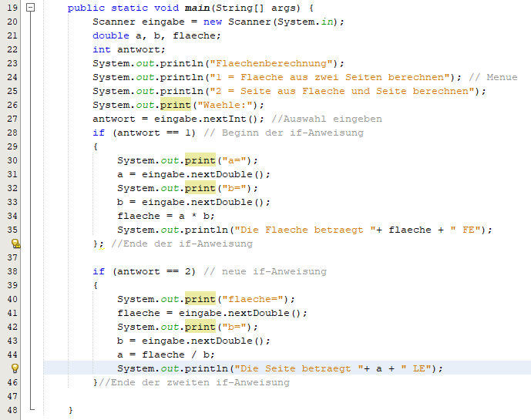Click line number 48 in gutter
This screenshot has height=420, width=531.
pos(12,410)
